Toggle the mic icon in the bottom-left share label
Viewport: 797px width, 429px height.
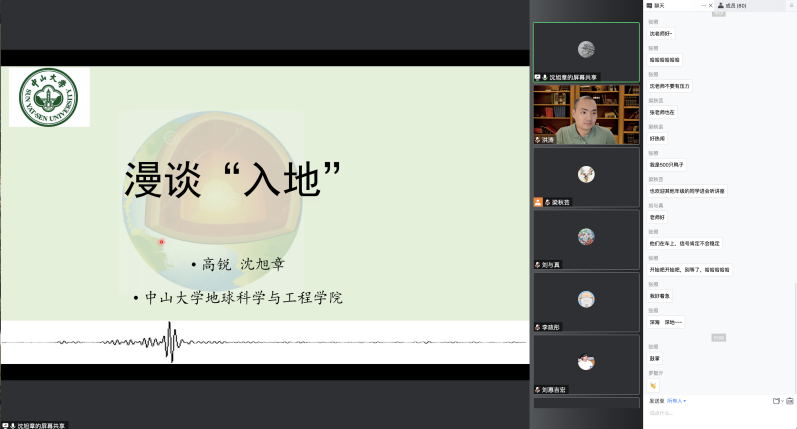pos(13,425)
